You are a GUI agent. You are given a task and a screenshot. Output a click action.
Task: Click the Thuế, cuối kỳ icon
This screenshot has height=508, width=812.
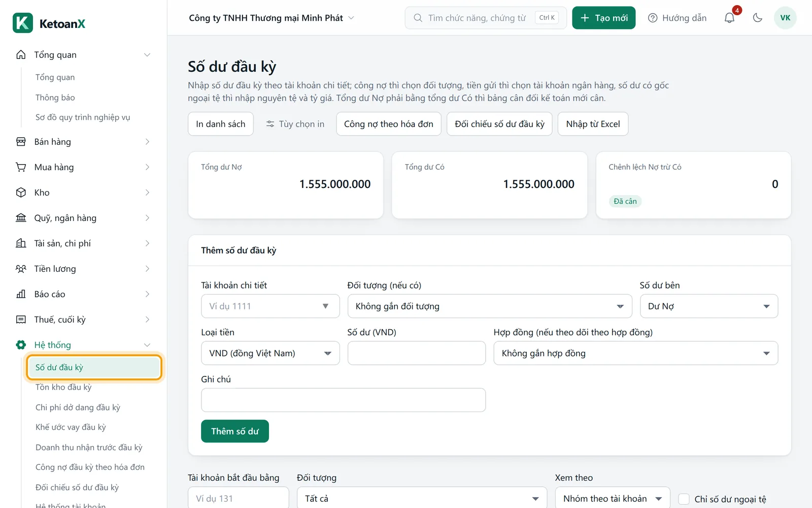point(21,320)
